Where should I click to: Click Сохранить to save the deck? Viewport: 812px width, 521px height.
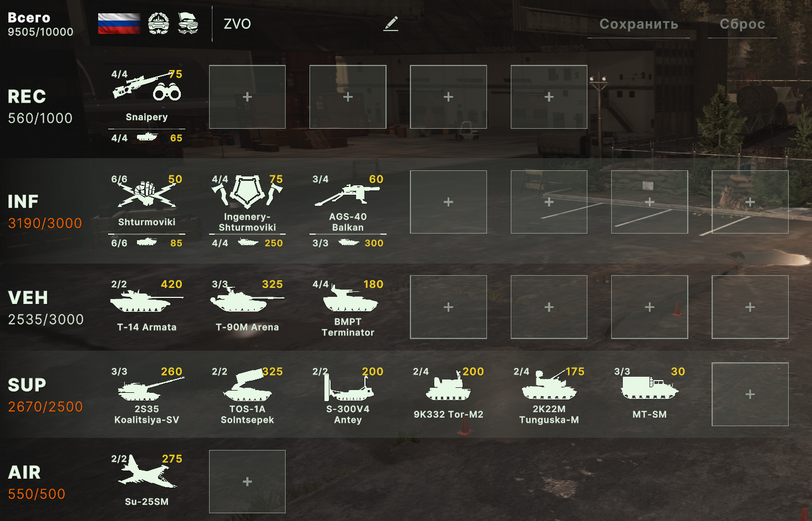[638, 24]
